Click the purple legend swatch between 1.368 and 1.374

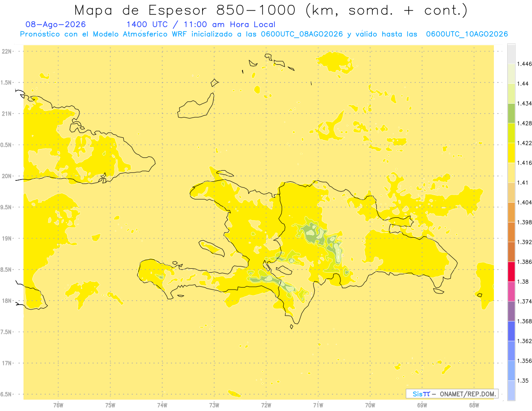coord(511,311)
